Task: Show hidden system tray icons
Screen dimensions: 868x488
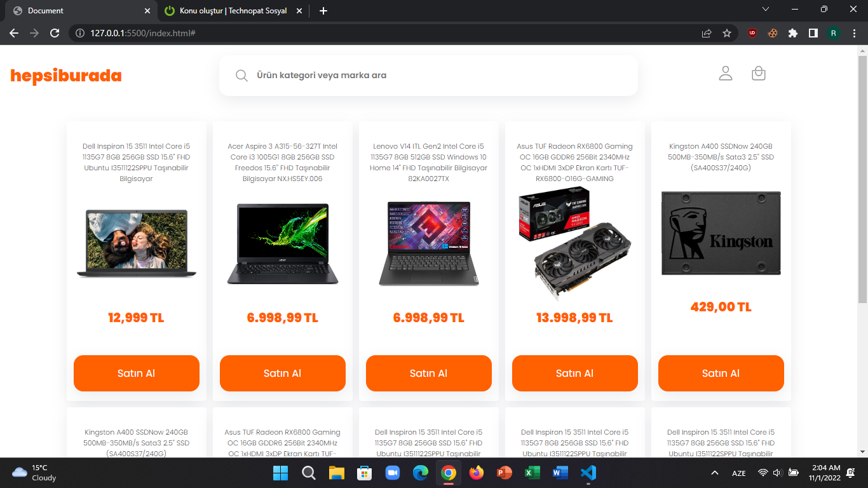Action: (715, 473)
